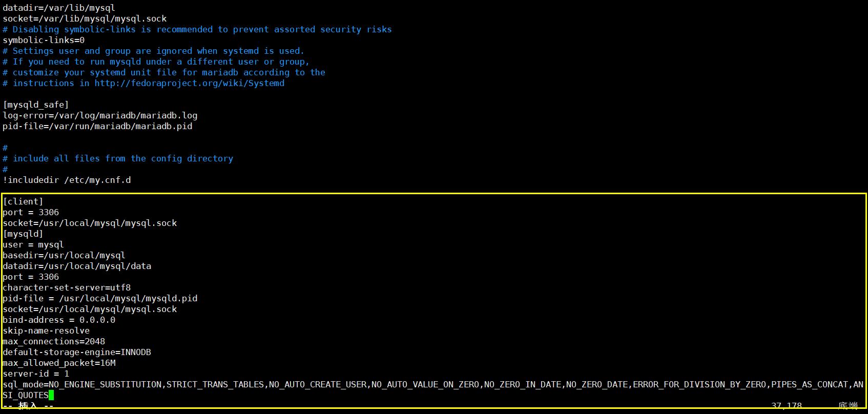Click the comment 'If you need to run mysqld'
Image resolution: width=868 pixels, height=414 pixels.
point(156,61)
